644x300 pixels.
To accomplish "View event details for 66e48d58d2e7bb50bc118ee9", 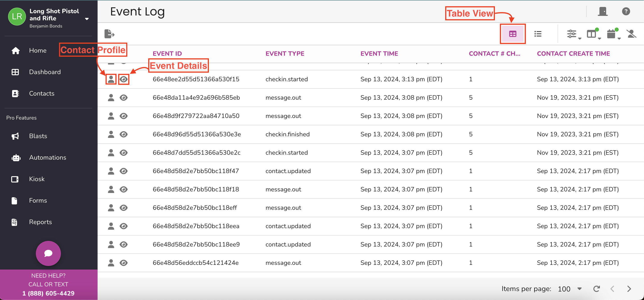I will click(124, 244).
